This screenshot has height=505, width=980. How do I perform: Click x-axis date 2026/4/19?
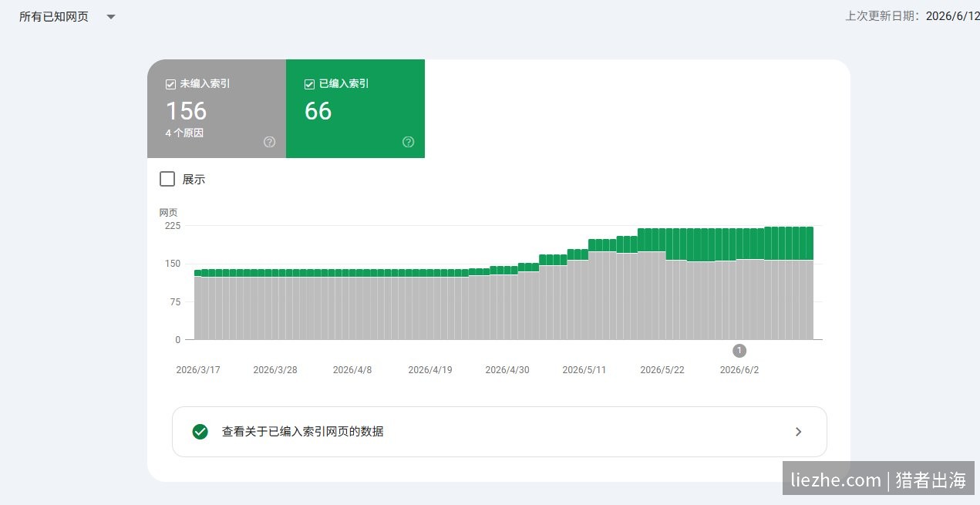coord(430,370)
